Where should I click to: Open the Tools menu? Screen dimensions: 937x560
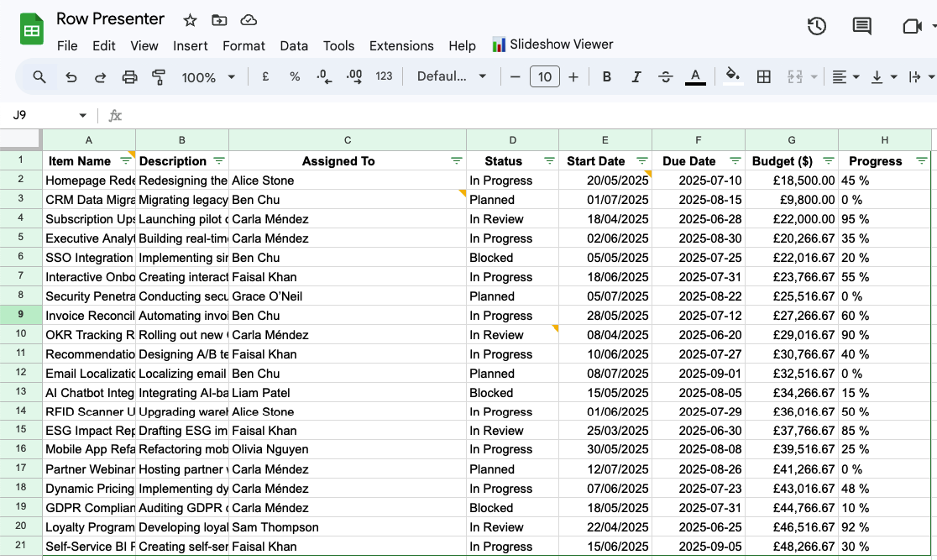pyautogui.click(x=339, y=46)
